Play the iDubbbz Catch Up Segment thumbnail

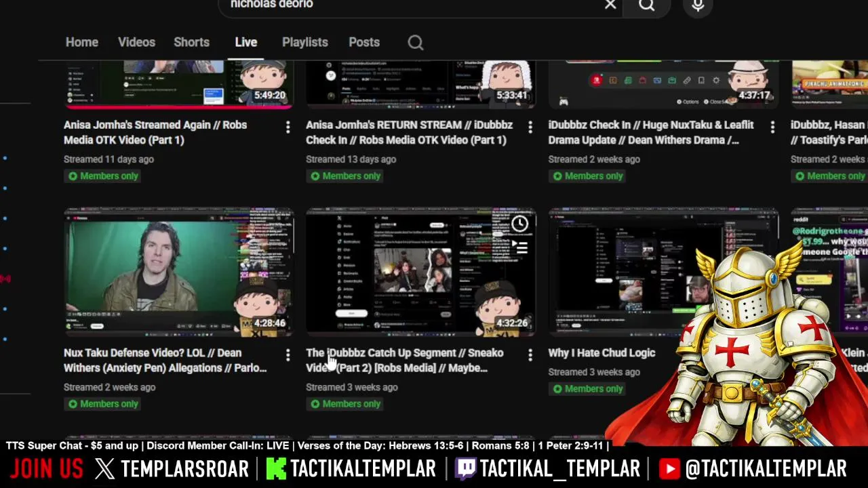pos(421,272)
